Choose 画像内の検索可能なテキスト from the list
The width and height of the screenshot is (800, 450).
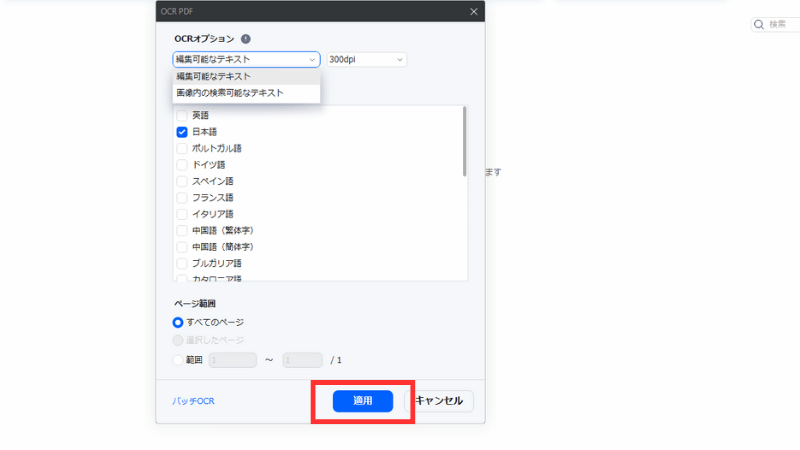click(246, 93)
